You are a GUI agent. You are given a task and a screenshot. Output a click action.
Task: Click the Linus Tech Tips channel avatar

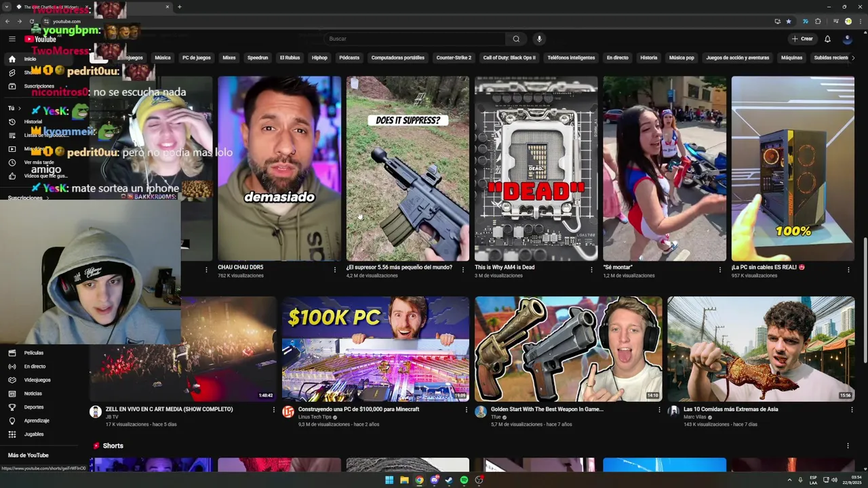[x=288, y=412]
